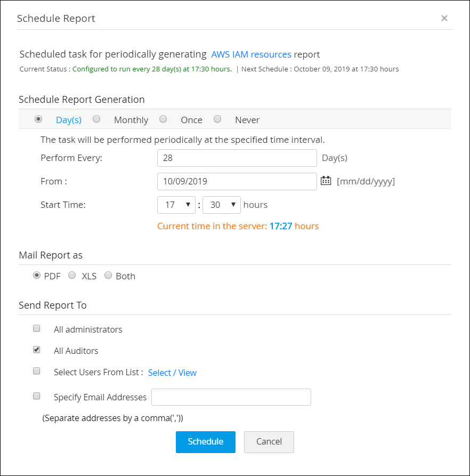470x476 pixels.
Task: Focus the Perform Every days field
Action: (x=237, y=158)
